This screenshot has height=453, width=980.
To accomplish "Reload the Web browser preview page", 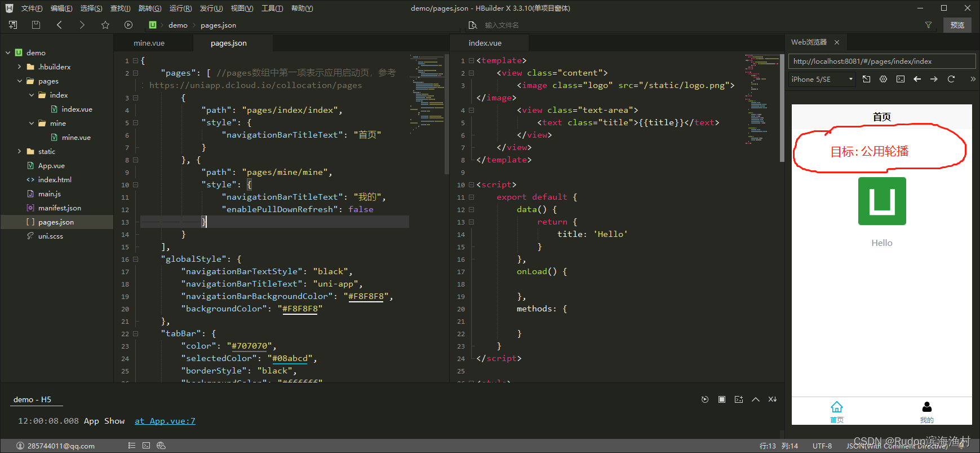I will 951,79.
